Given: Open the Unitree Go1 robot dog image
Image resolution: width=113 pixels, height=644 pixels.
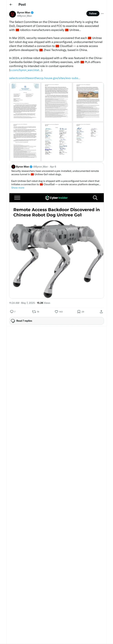Looking at the screenshot, I should pyautogui.click(x=57, y=257).
